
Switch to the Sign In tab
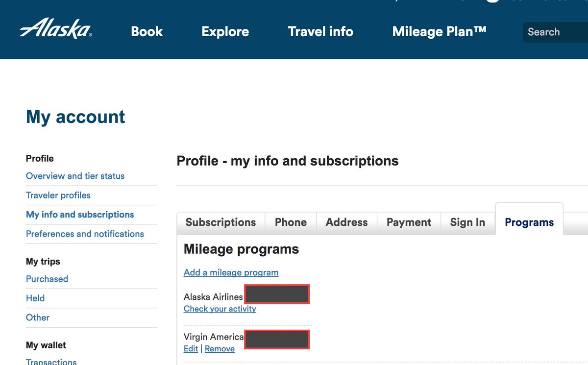pyautogui.click(x=467, y=222)
